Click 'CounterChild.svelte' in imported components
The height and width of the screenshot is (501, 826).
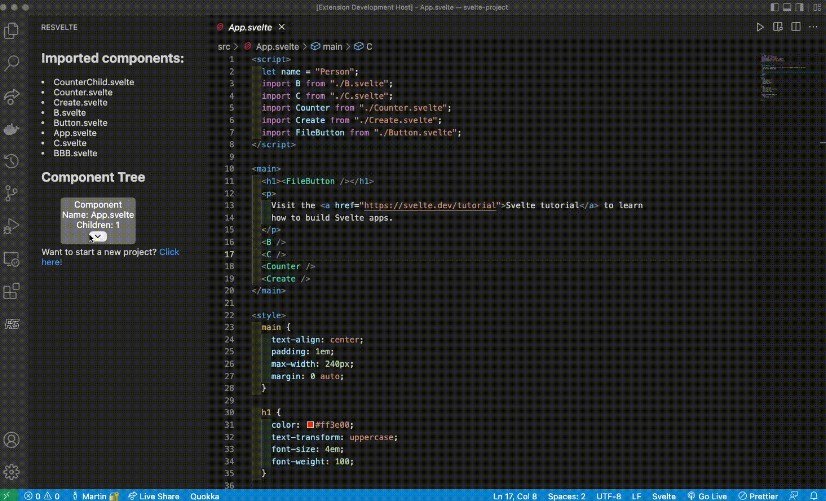pos(94,82)
